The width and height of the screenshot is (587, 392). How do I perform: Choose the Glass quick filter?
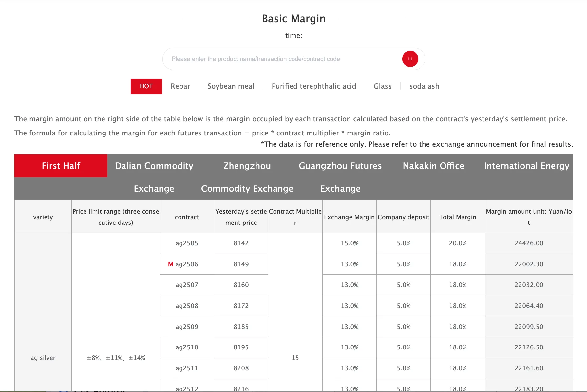point(383,86)
